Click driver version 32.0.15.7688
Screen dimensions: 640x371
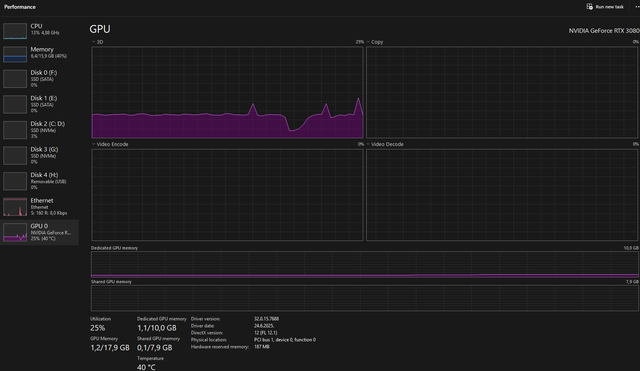[267, 319]
